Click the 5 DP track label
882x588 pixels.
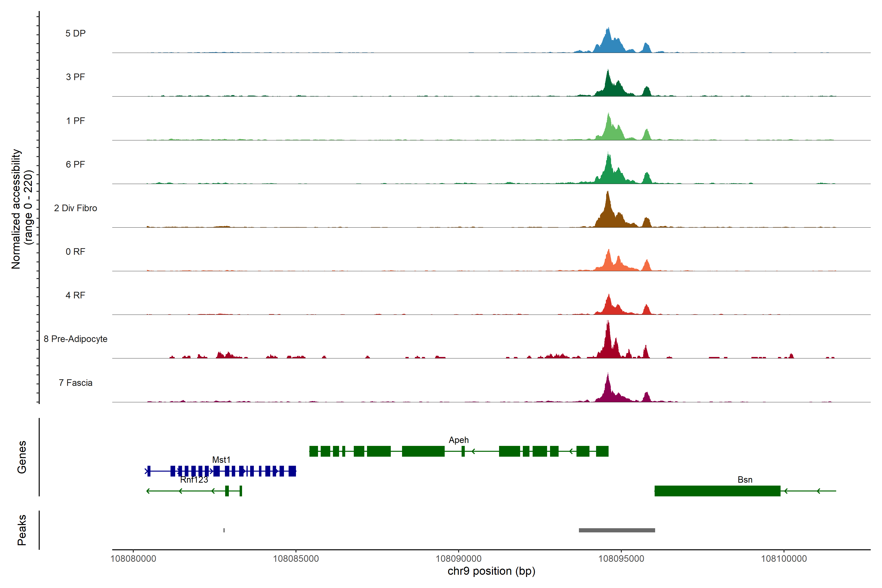(x=75, y=33)
